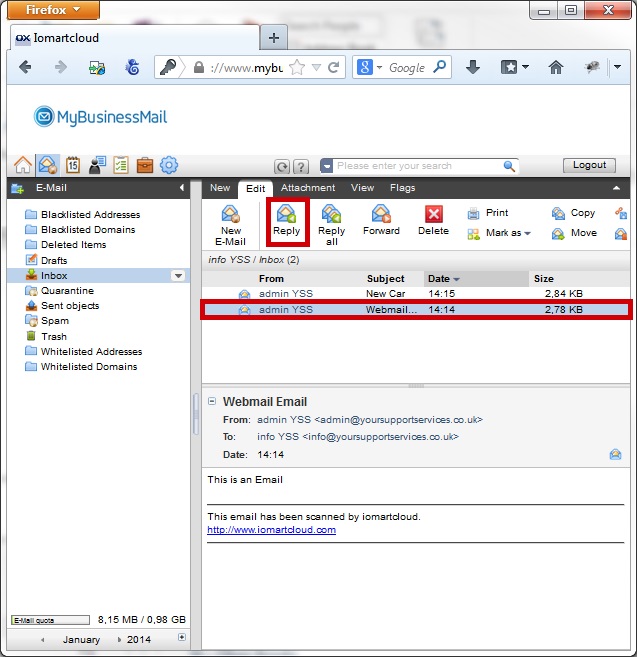Screen dimensions: 637x657
Task: Collapse the Webmail Email header details
Action: point(212,401)
